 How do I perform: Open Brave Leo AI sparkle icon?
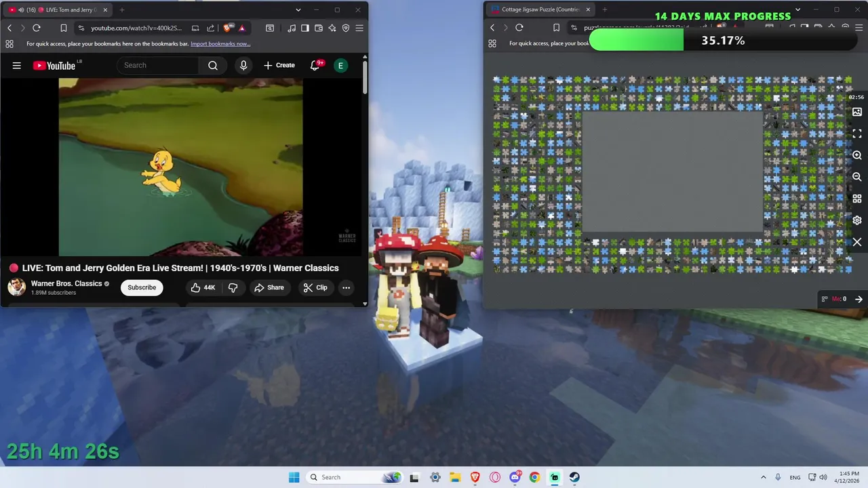click(x=332, y=28)
